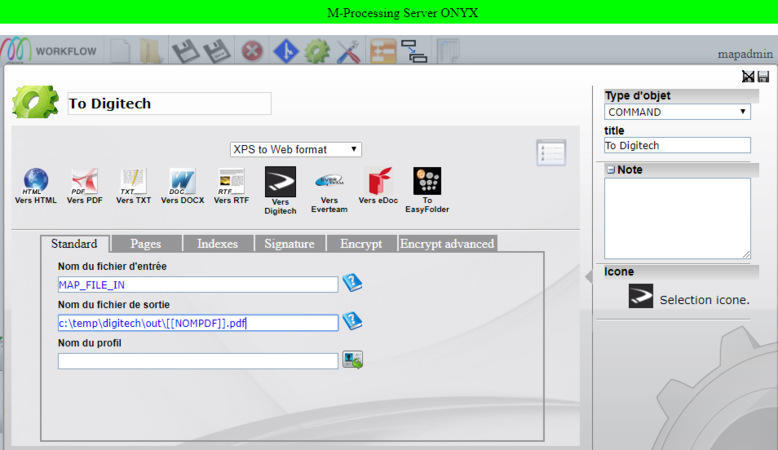
Task: Click inside the Note text area
Action: click(x=677, y=218)
